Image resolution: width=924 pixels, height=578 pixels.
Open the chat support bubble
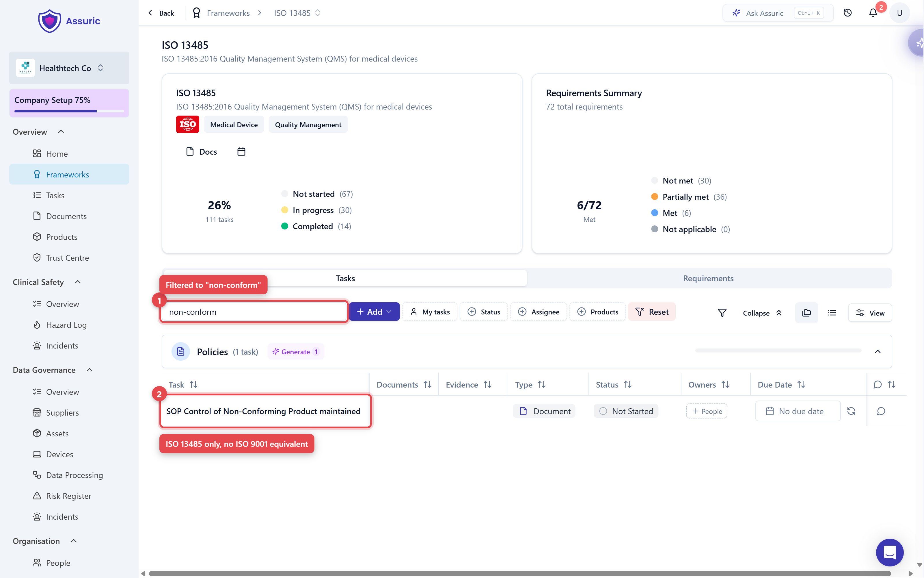[890, 552]
